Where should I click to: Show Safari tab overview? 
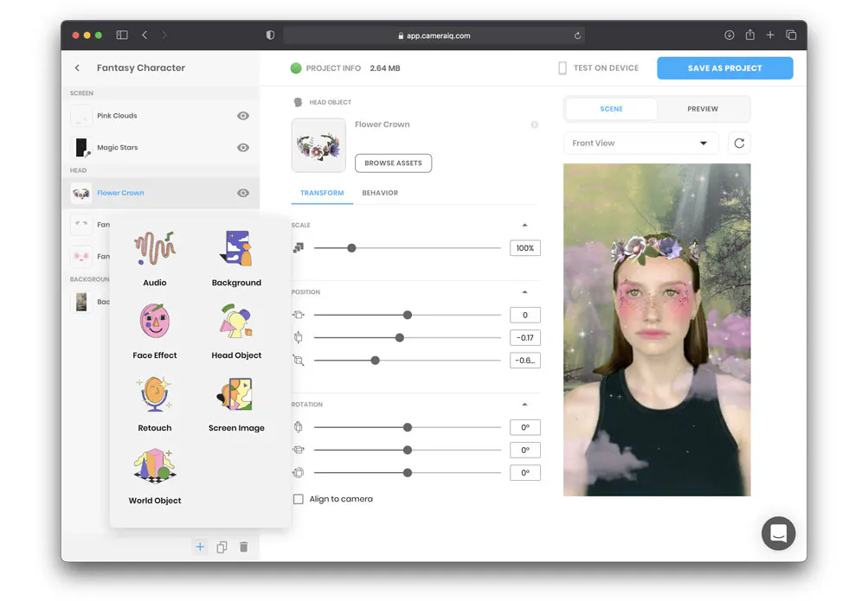pos(791,35)
